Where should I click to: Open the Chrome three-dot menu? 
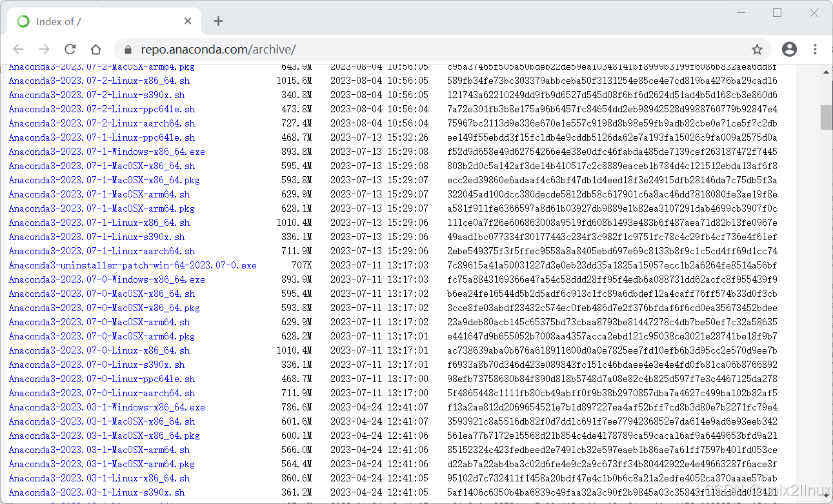click(x=816, y=50)
